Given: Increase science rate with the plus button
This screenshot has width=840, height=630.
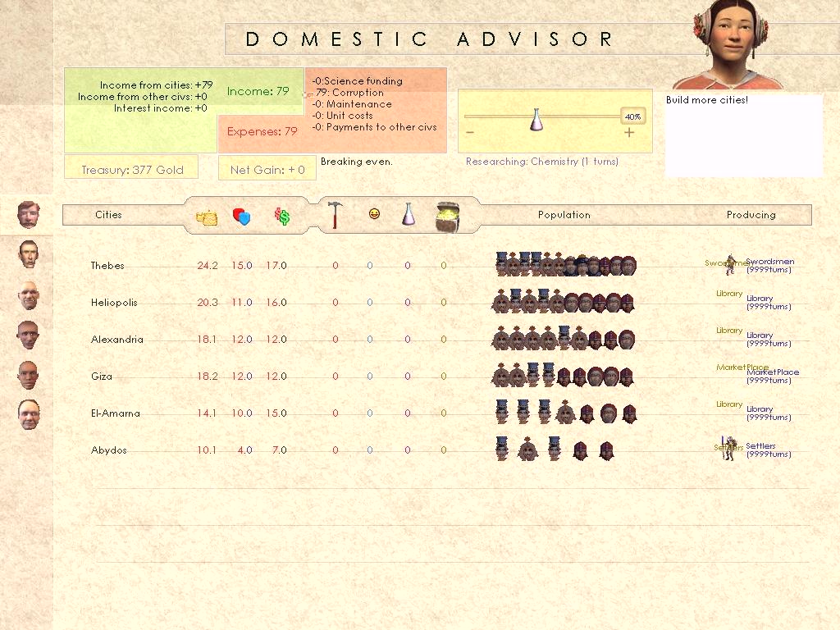Looking at the screenshot, I should pyautogui.click(x=629, y=132).
